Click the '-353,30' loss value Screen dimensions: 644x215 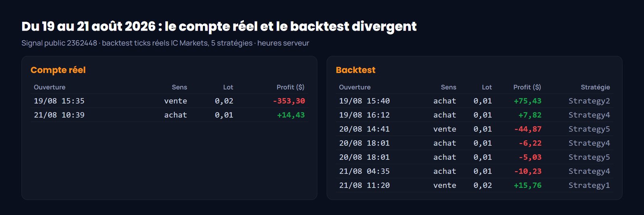click(289, 101)
